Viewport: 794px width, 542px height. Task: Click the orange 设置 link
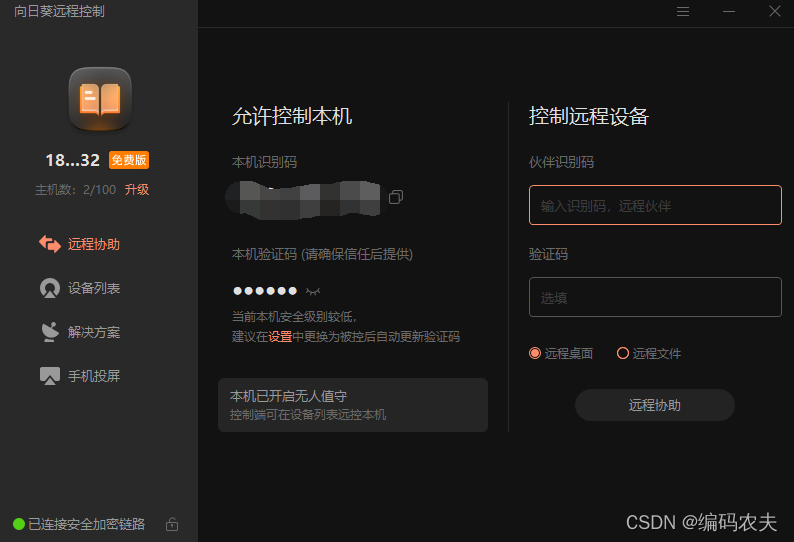point(280,337)
